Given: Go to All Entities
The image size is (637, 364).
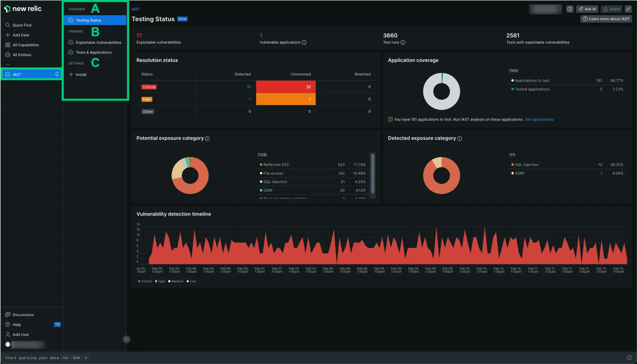Looking at the screenshot, I should (x=18, y=55).
